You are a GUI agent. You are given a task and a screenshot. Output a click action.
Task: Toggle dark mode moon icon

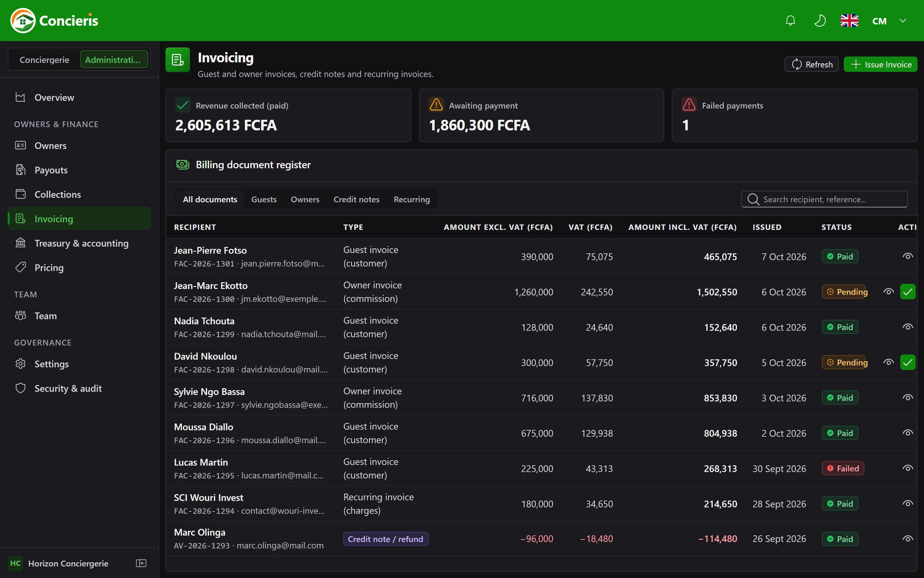pos(820,21)
